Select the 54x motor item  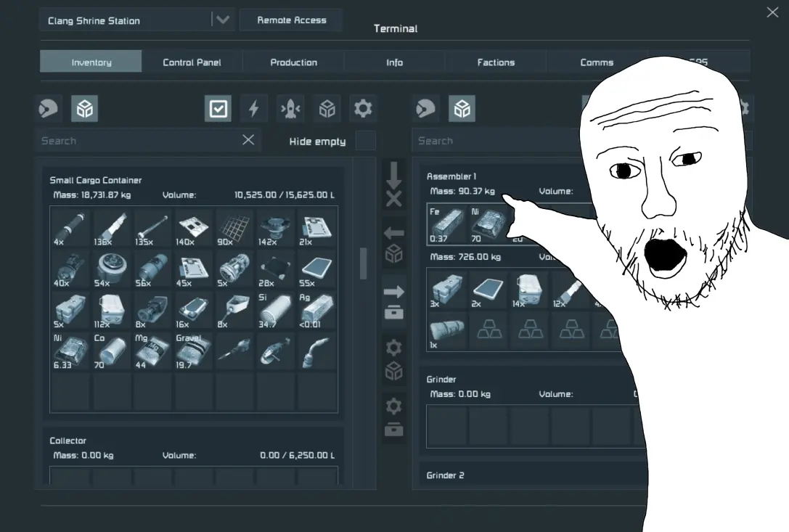click(111, 269)
